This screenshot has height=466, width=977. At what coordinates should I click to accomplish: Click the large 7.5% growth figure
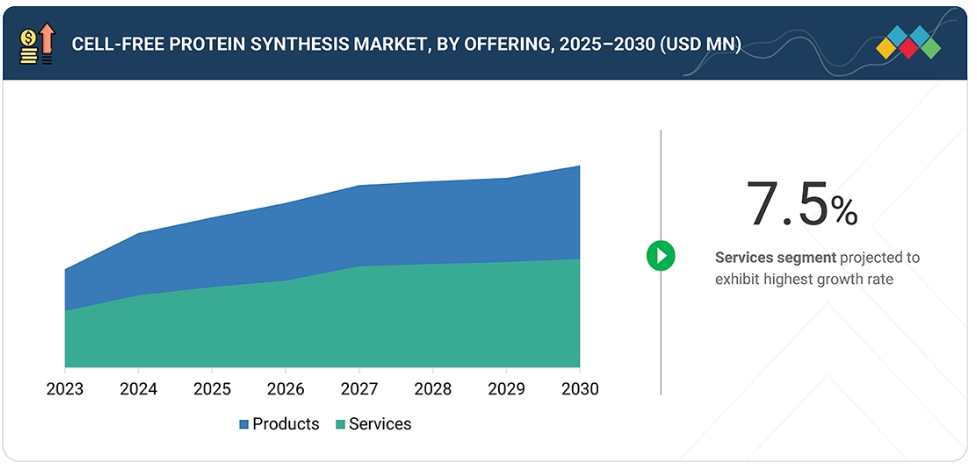coord(801,205)
